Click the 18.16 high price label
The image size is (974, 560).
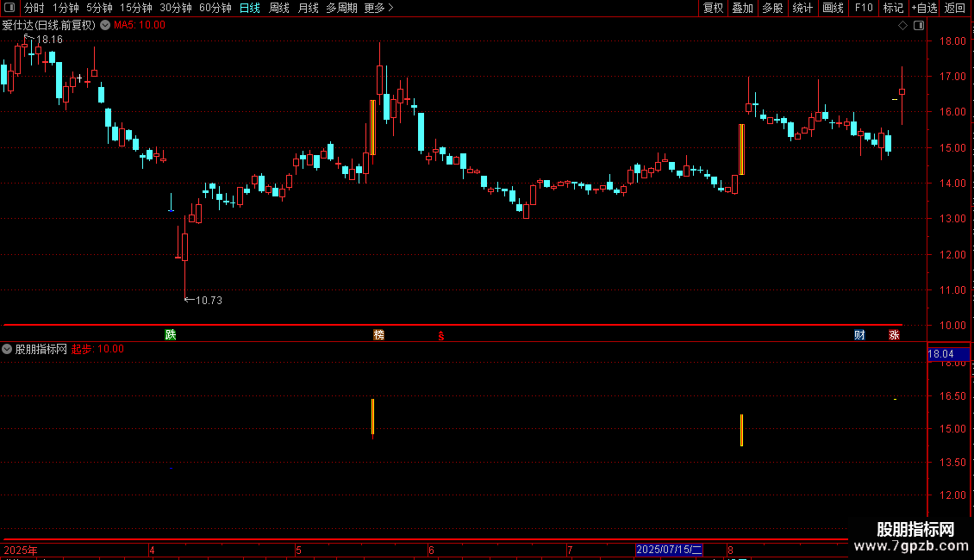tap(49, 40)
